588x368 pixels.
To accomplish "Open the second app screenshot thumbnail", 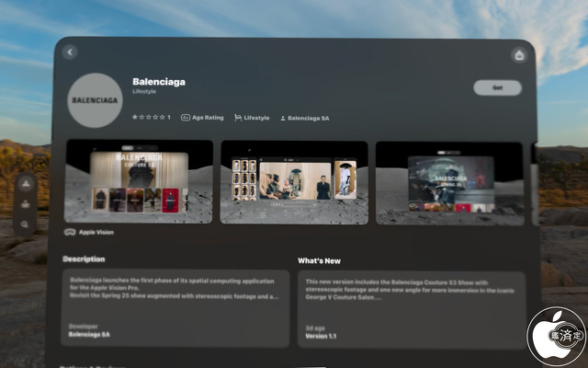I will tap(294, 181).
